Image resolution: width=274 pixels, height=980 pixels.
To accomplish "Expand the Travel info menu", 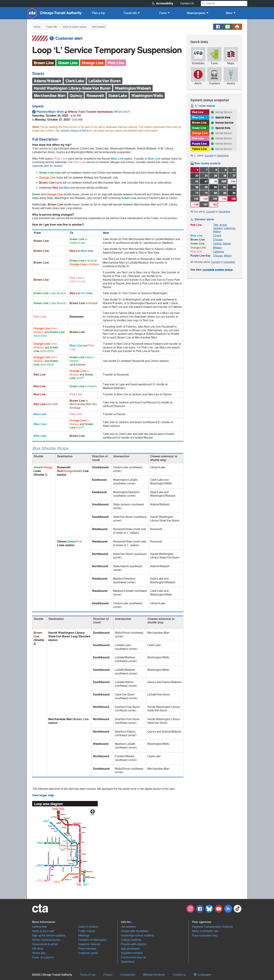I will (x=131, y=13).
